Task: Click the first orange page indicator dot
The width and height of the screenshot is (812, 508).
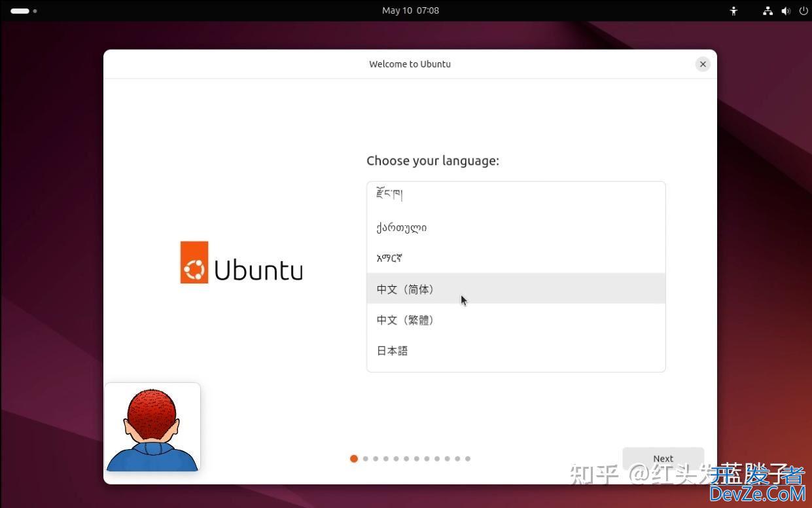Action: (x=354, y=459)
